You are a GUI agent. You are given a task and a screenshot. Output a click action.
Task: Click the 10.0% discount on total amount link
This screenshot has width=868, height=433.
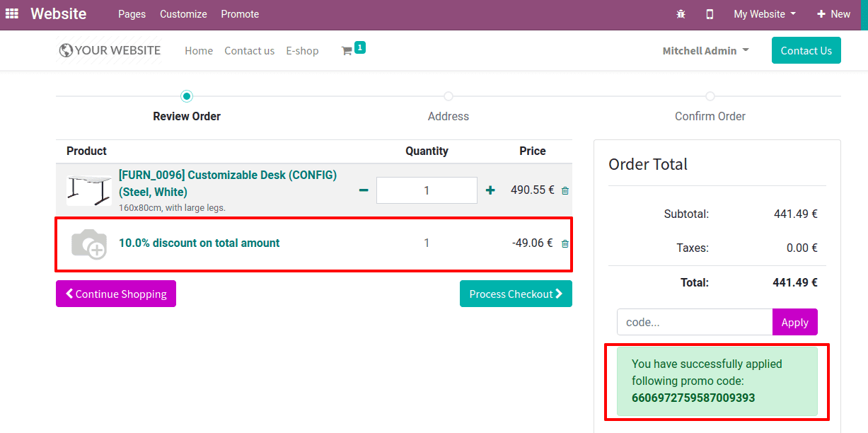coord(199,243)
